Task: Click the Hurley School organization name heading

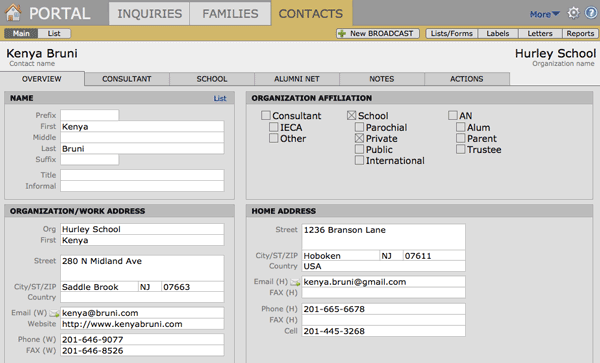Action: pyautogui.click(x=555, y=54)
